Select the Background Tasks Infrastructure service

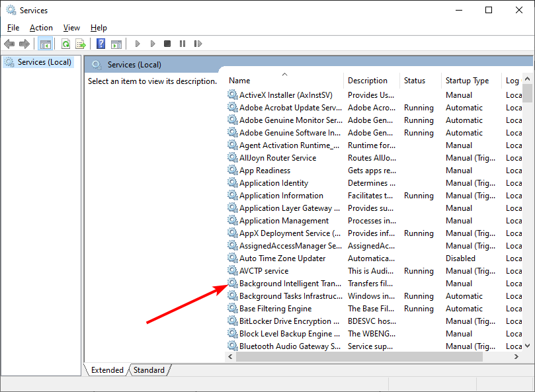pyautogui.click(x=374, y=295)
